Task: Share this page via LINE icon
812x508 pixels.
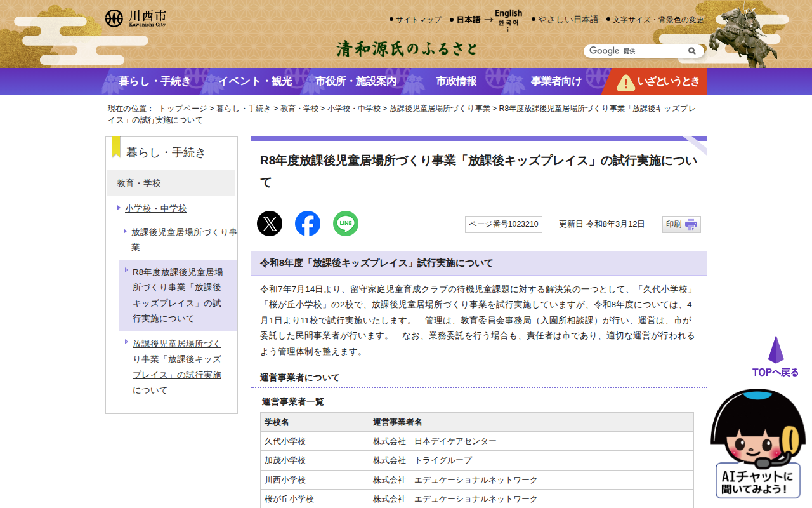Action: point(346,224)
